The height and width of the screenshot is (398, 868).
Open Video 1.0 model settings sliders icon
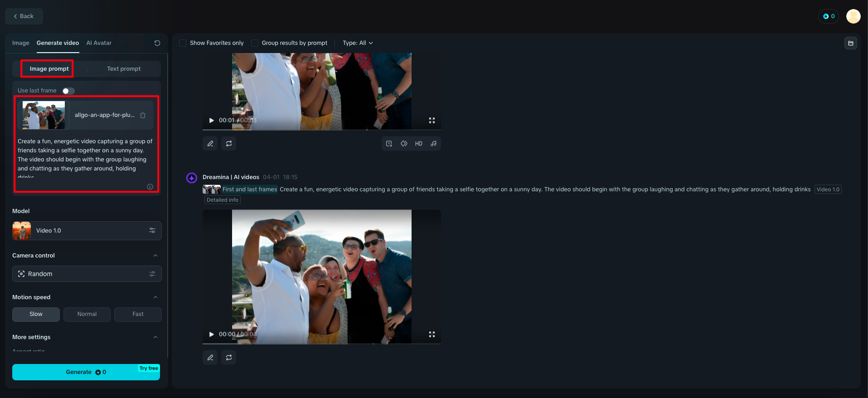coord(152,230)
